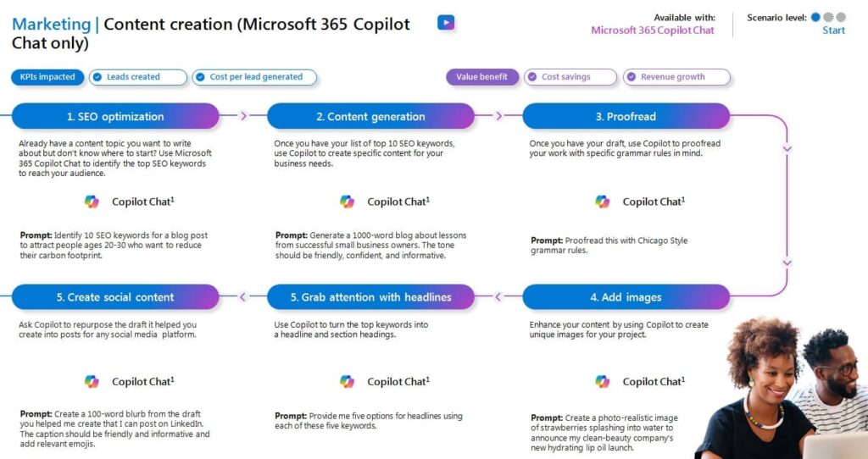Click the 1. SEO optimization step button
The height and width of the screenshot is (459, 868).
point(115,116)
